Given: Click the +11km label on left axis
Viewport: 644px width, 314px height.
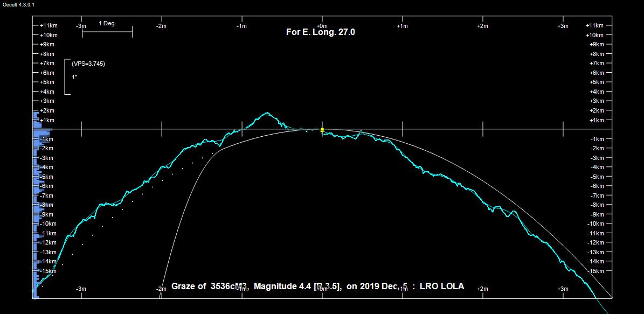Looking at the screenshot, I should point(49,25).
